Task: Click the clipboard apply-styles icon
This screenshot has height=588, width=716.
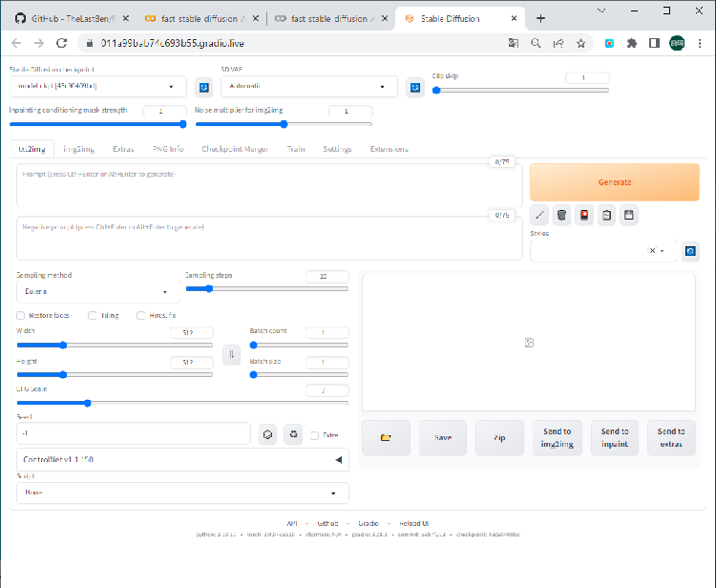Action: (606, 215)
